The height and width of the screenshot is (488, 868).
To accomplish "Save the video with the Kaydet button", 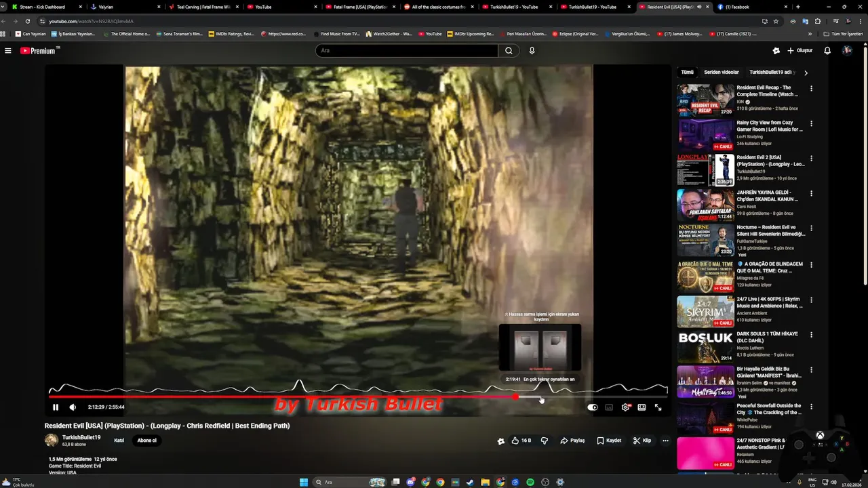I will [609, 441].
